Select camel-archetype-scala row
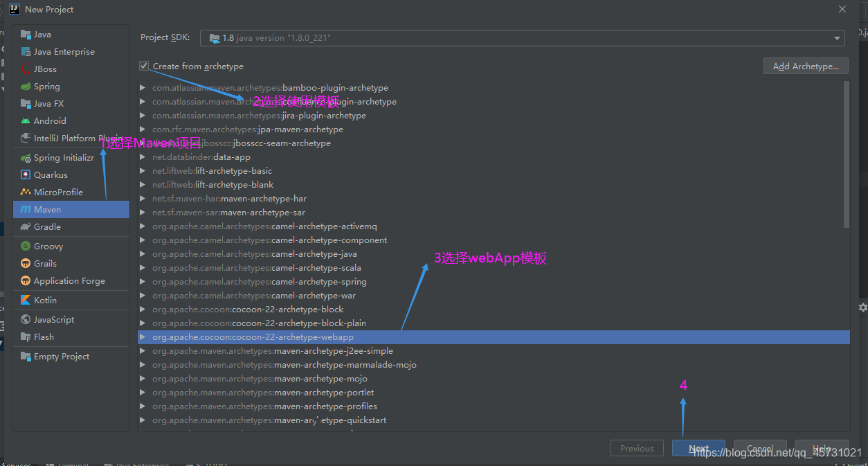 [494, 268]
